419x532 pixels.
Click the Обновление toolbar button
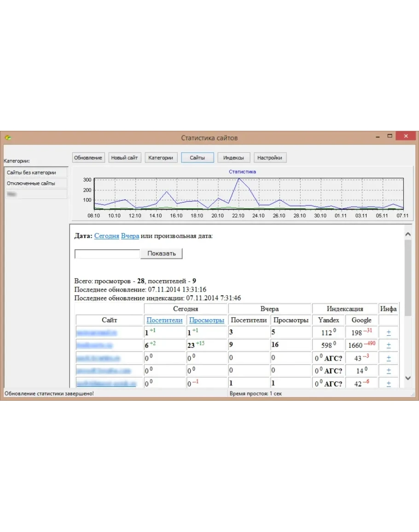[88, 158]
